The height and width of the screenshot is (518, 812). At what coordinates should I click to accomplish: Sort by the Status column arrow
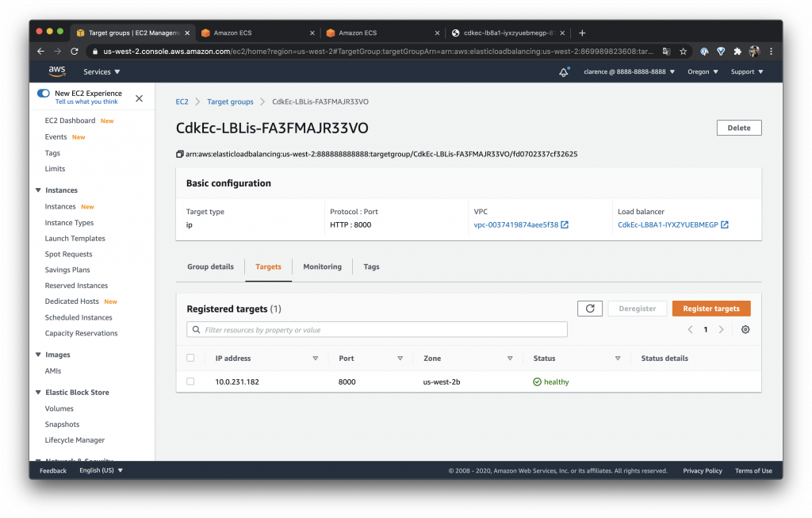pyautogui.click(x=618, y=359)
